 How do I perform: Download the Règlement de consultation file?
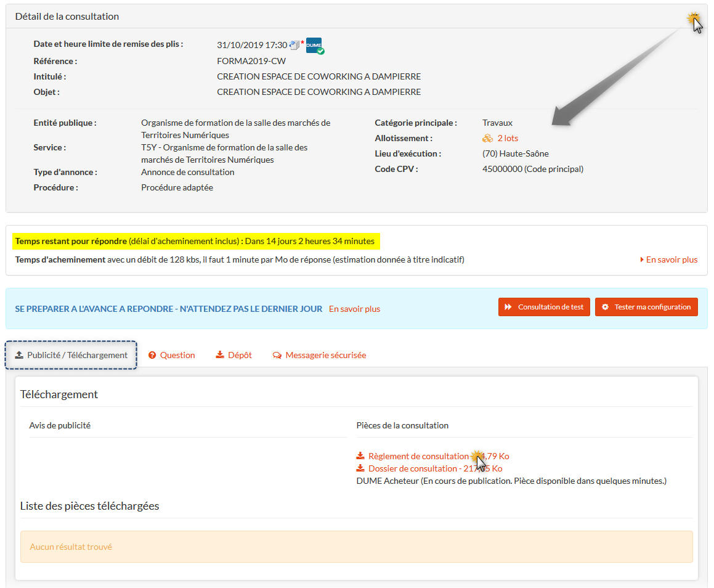pos(418,456)
